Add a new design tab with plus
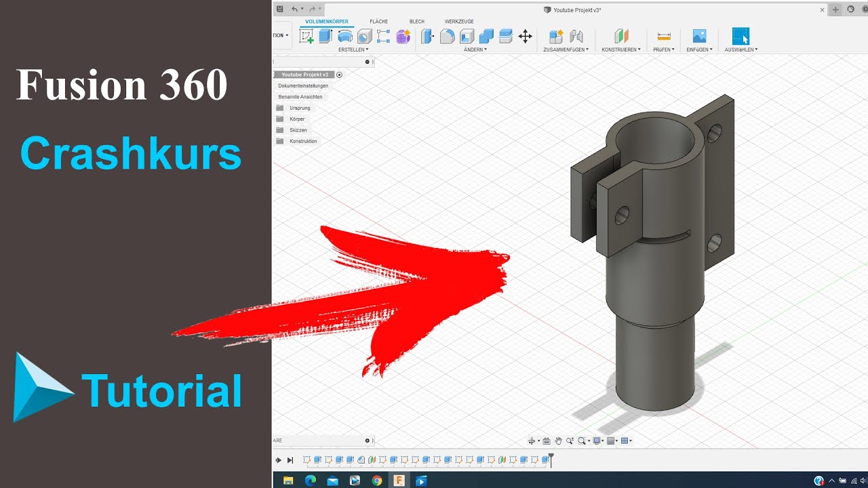 (836, 9)
